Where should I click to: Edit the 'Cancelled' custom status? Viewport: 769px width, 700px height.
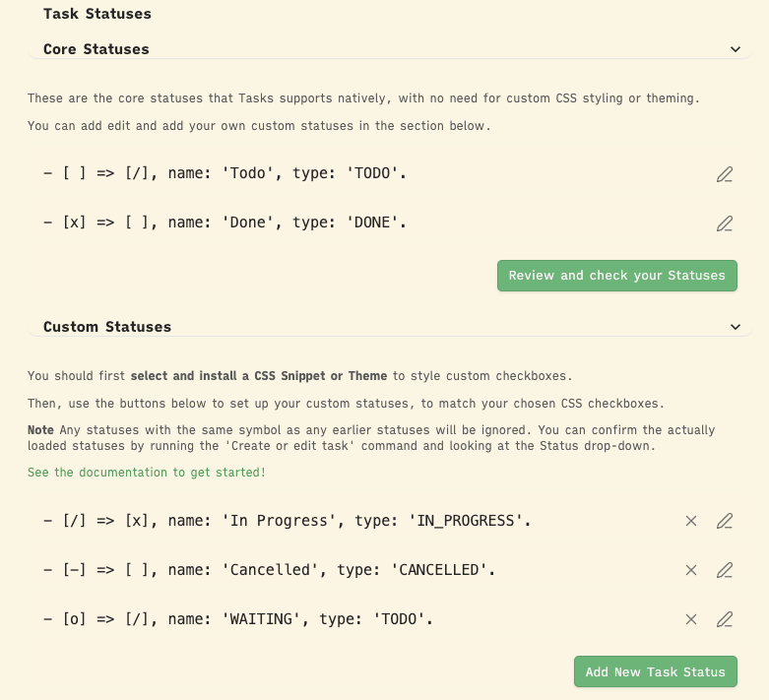pyautogui.click(x=725, y=570)
